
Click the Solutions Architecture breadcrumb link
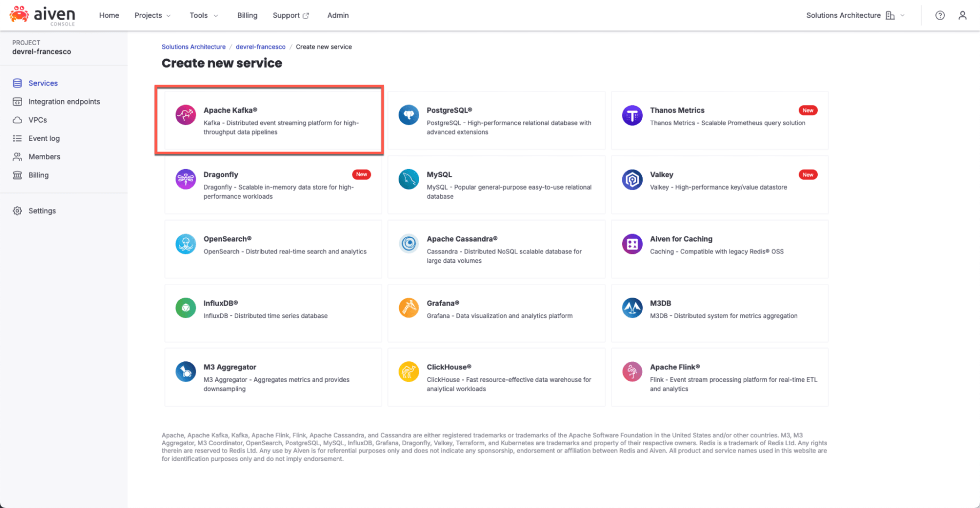(194, 47)
